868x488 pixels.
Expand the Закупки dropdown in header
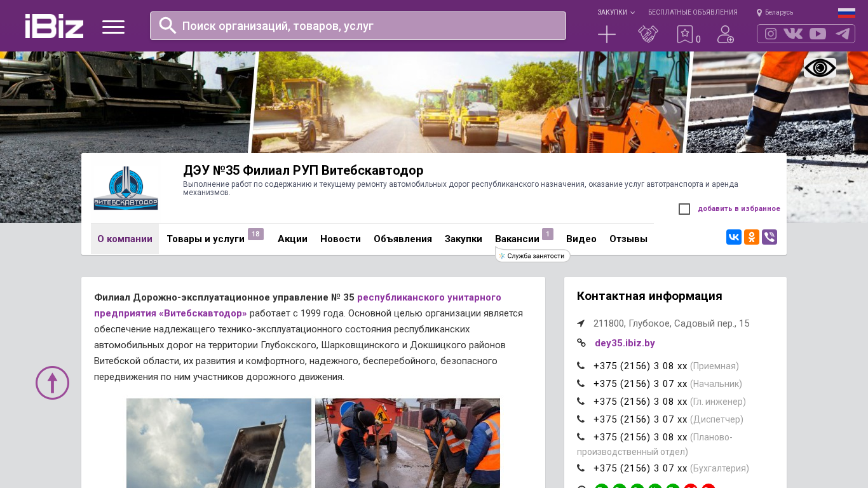tap(616, 12)
